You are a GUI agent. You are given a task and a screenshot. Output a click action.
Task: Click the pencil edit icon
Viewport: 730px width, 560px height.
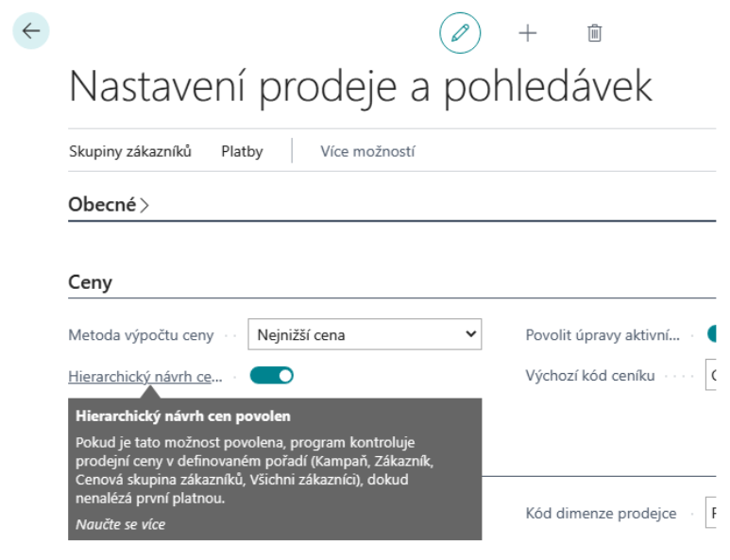pos(460,33)
